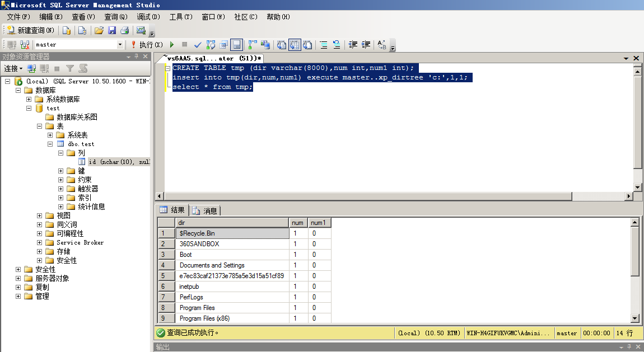Increase indent of selected lines
Screen dimensions: 644x352
coord(366,45)
